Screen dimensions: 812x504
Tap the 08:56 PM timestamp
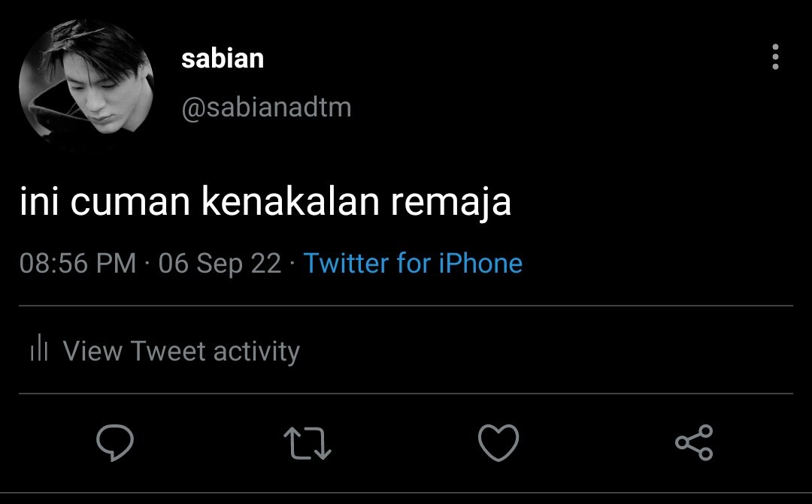[77, 263]
